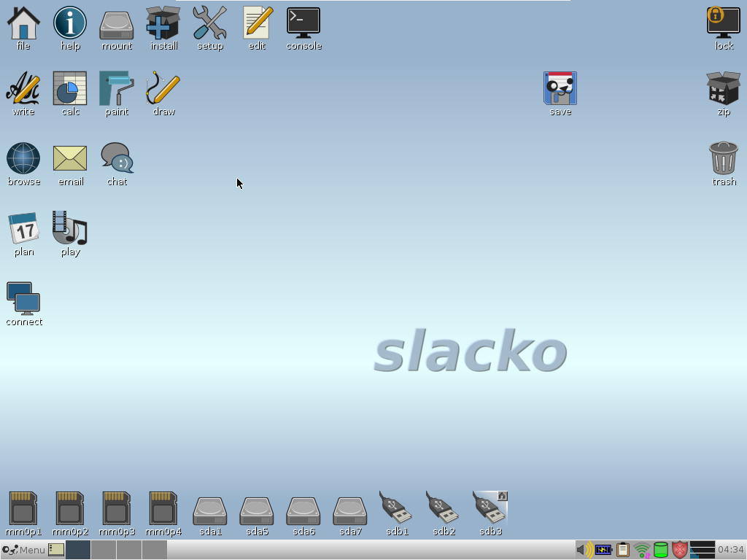The image size is (747, 560).
Task: Open the sdb2 USB drive
Action: point(443,507)
